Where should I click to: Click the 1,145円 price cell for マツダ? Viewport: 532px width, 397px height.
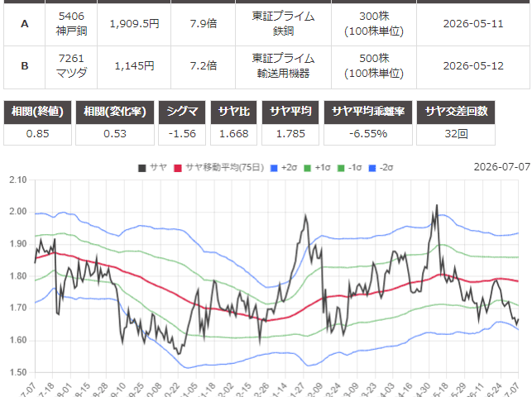point(134,66)
